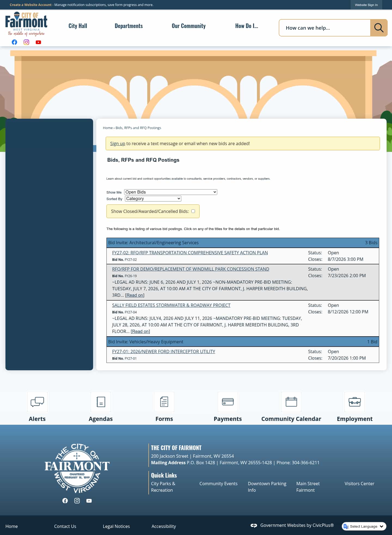Open Visitors Center quick link
This screenshot has width=392, height=535.
[x=359, y=484]
